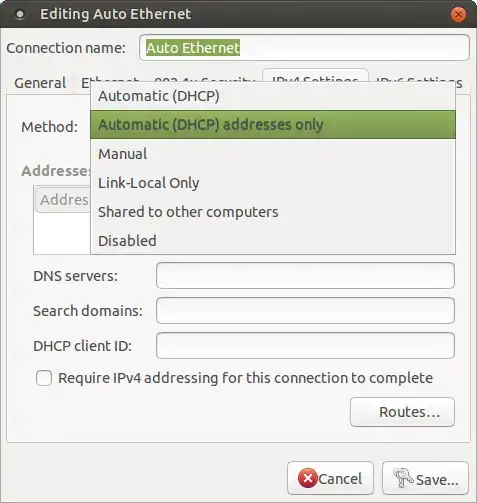Select Automatic (DHCP) addresses only option
The image size is (477, 503).
(x=273, y=125)
